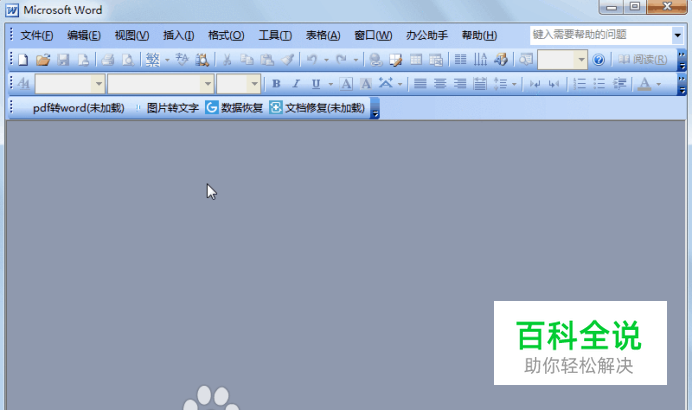Click the 数据恢复 button
The height and width of the screenshot is (410, 692).
[234, 108]
